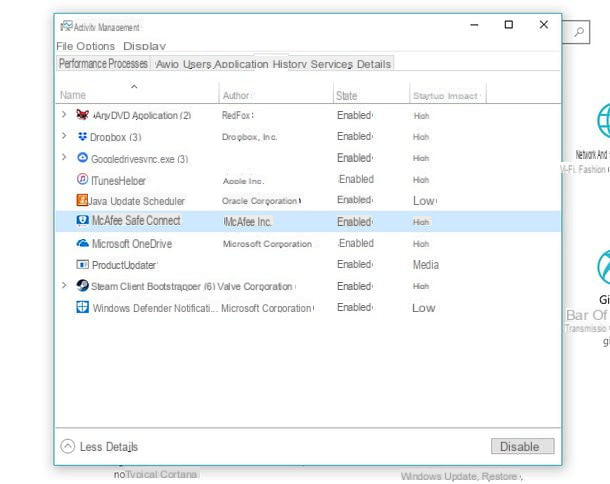Click Valve Corporation author cell
Image resolution: width=610 pixels, height=484 pixels.
pos(255,286)
